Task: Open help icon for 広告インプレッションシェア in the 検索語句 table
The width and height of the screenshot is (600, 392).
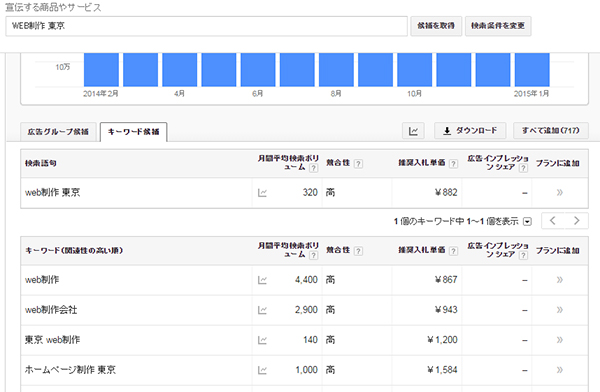Action: pos(523,168)
